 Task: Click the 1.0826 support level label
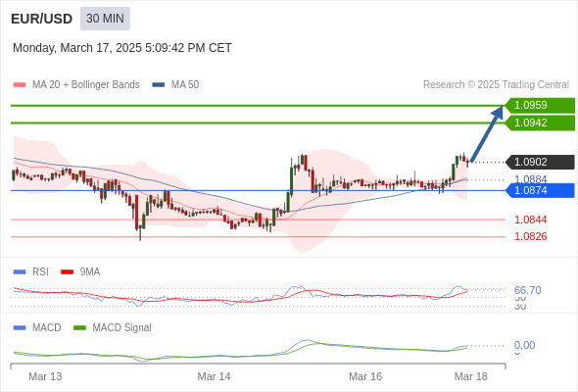click(x=530, y=237)
